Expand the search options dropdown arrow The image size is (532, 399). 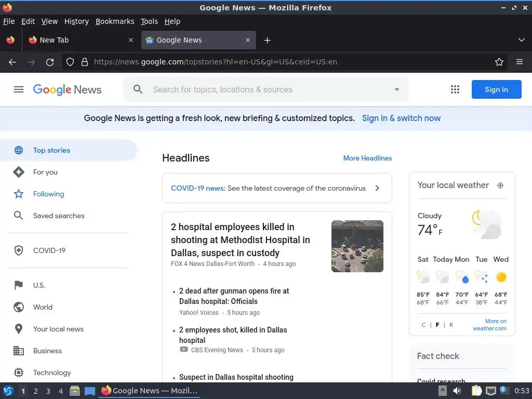[396, 89]
